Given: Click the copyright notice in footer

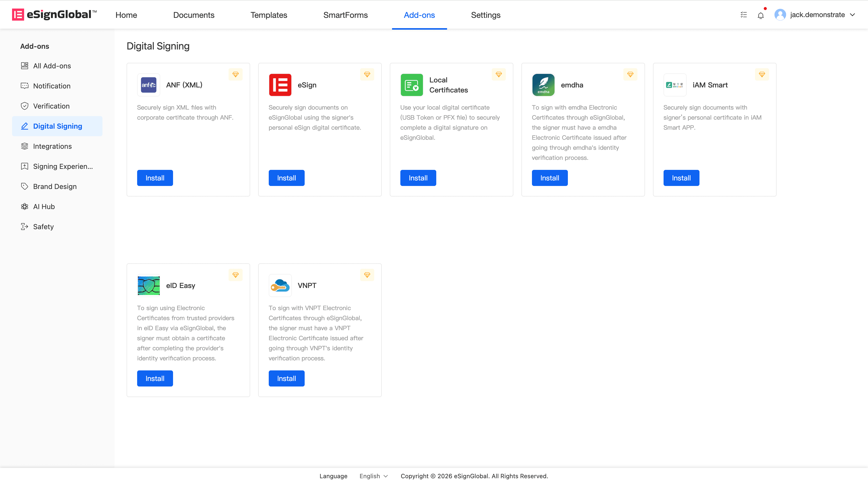Looking at the screenshot, I should tap(474, 476).
